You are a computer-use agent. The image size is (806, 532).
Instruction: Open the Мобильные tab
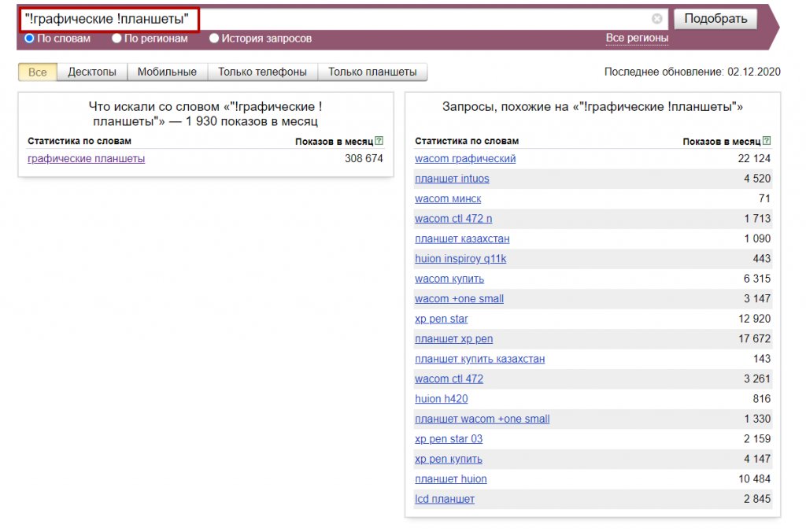tap(166, 71)
